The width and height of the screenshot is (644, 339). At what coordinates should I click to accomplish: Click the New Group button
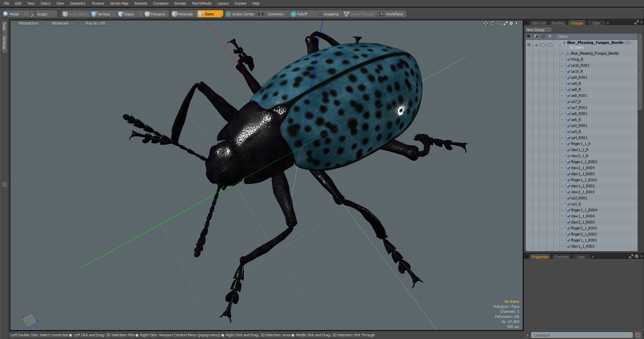(x=538, y=30)
